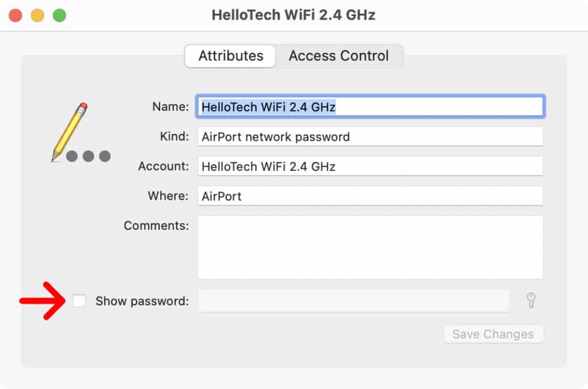The image size is (588, 389).
Task: Click the Show password label text
Action: (141, 300)
